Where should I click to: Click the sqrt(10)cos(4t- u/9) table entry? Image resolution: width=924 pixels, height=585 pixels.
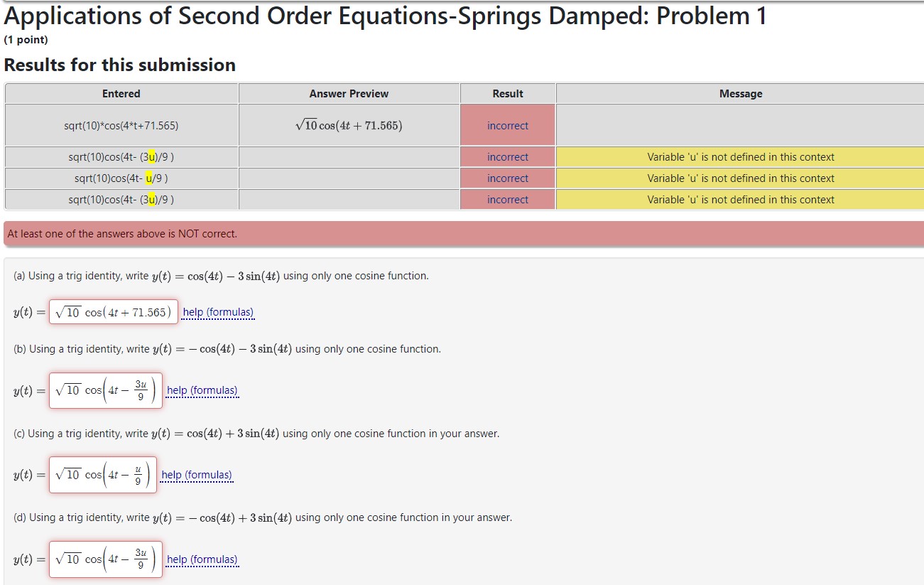pos(121,178)
